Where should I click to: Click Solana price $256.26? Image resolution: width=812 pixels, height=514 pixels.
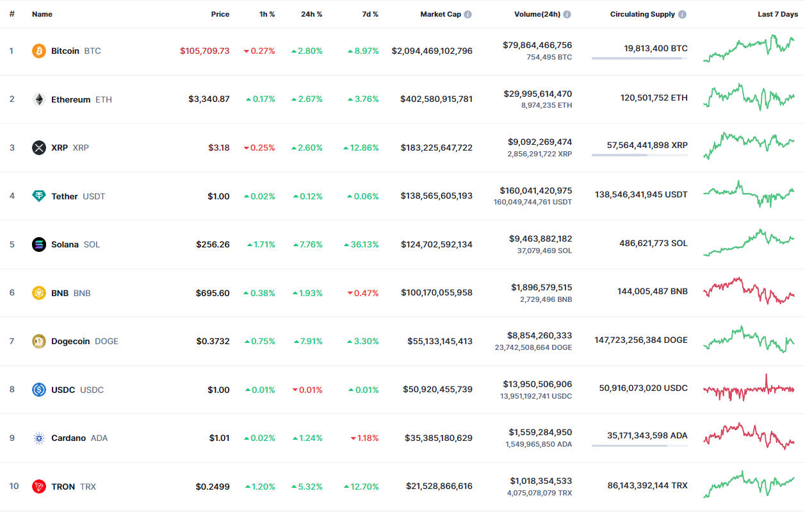(x=213, y=244)
